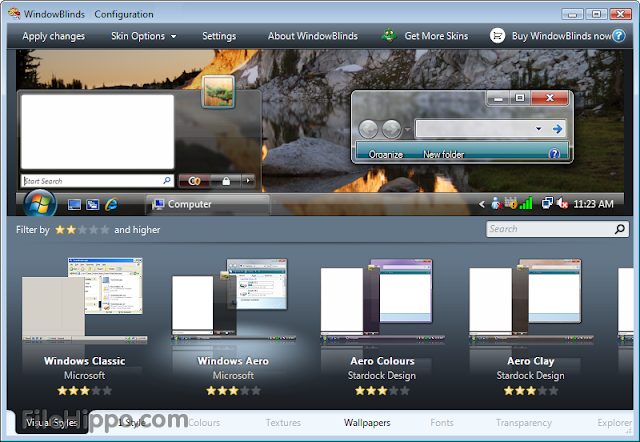Click Apply changes in the toolbar

[53, 36]
